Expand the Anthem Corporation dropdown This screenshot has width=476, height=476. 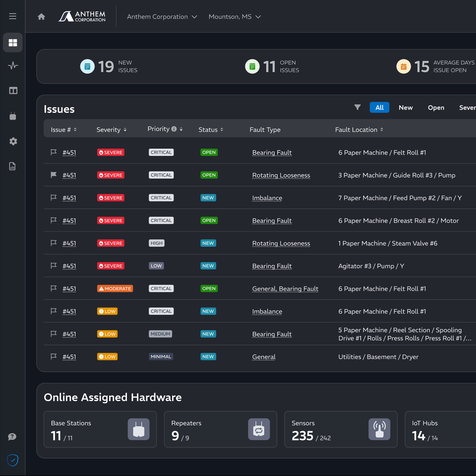162,17
